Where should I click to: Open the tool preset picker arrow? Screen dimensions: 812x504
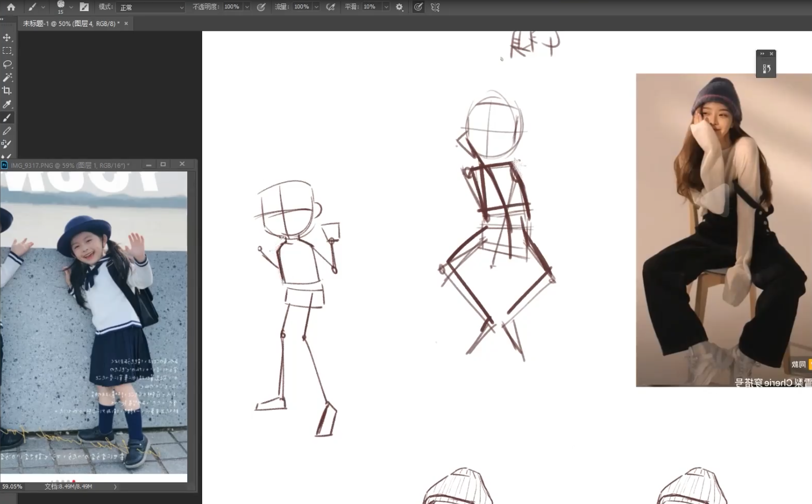pos(43,7)
